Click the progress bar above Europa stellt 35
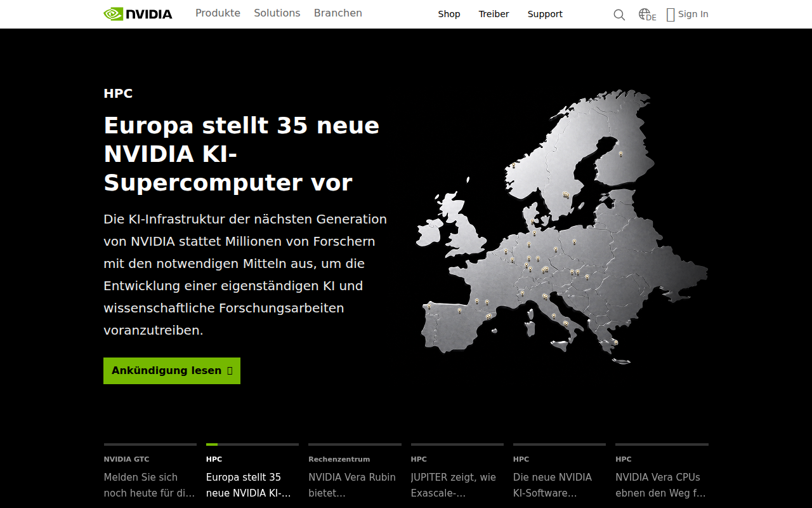 click(x=252, y=444)
